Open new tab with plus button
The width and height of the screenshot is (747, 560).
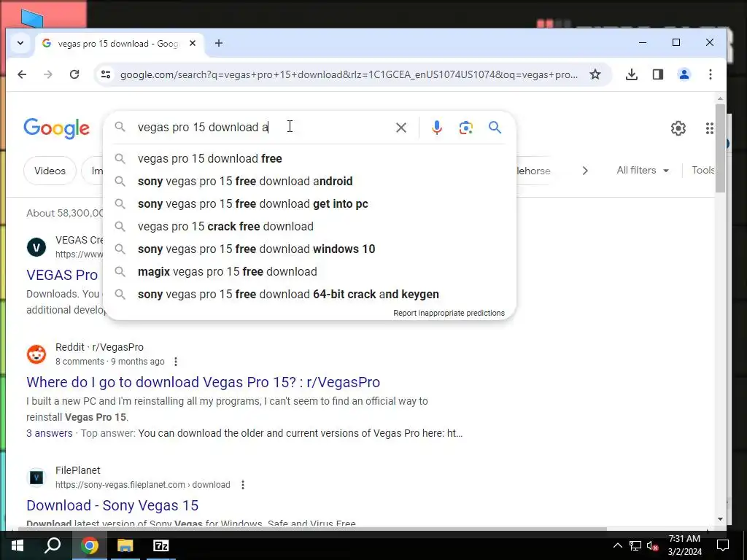coord(219,43)
